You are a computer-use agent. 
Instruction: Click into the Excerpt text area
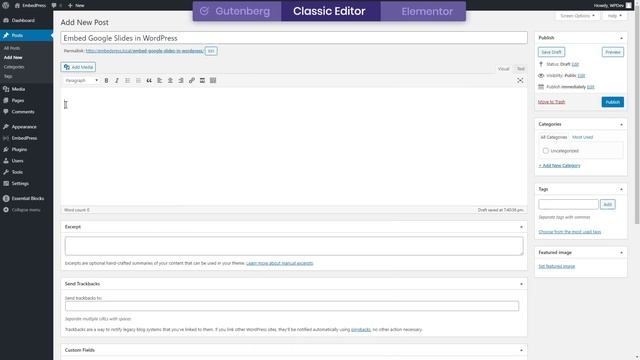(294, 246)
